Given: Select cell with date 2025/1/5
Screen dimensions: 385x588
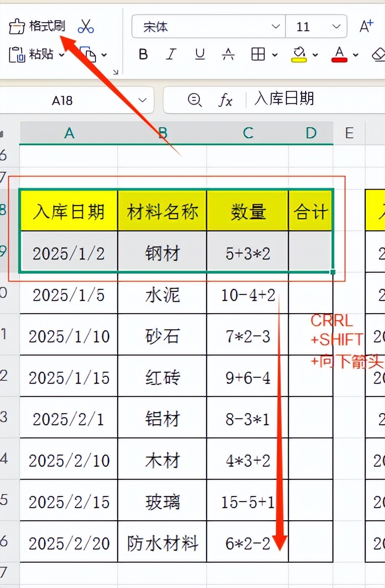Looking at the screenshot, I should coord(69,293).
